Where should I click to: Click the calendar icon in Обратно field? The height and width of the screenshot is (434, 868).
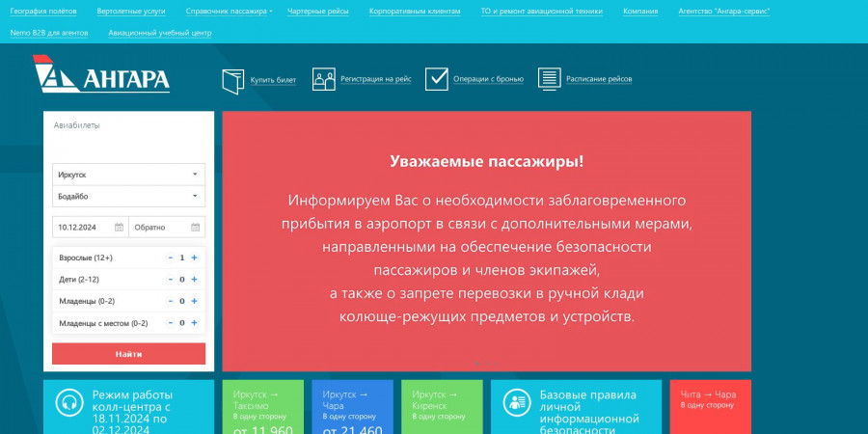click(196, 227)
